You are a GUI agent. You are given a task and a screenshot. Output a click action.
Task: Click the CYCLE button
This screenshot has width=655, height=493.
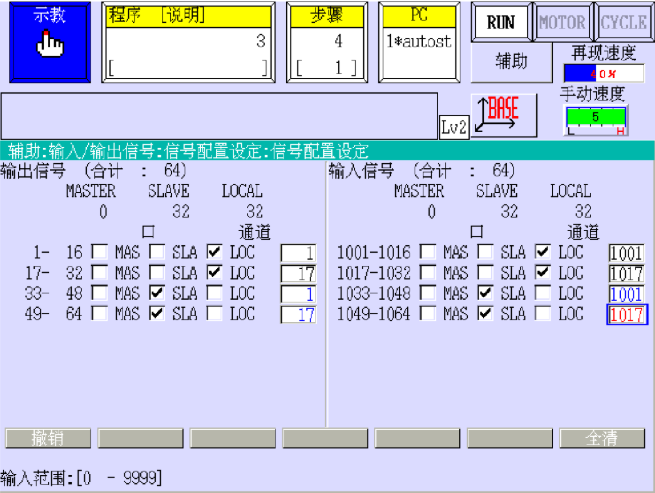(x=624, y=22)
